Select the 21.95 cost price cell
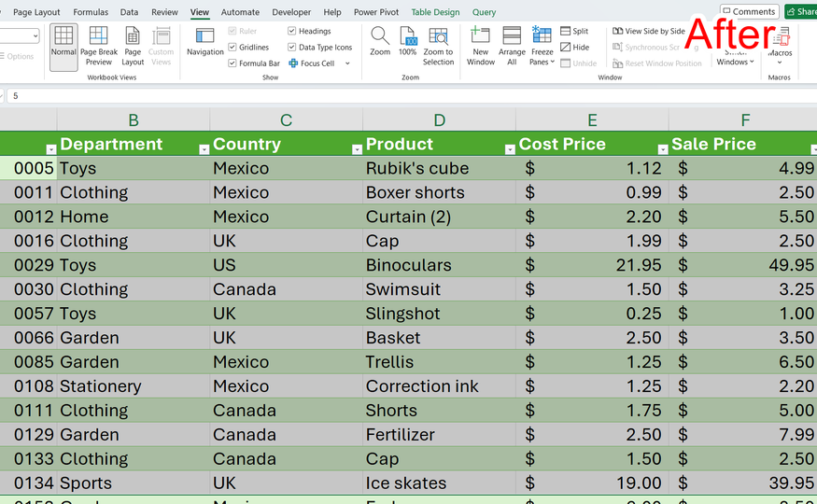Viewport: 817px width, 504px height. pos(592,265)
